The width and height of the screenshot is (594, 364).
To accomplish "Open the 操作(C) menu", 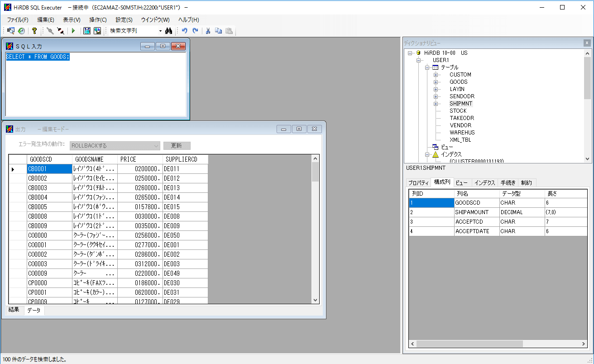I will click(97, 19).
